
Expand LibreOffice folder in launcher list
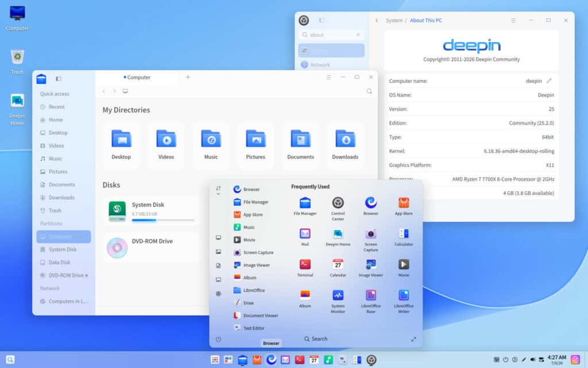point(249,290)
